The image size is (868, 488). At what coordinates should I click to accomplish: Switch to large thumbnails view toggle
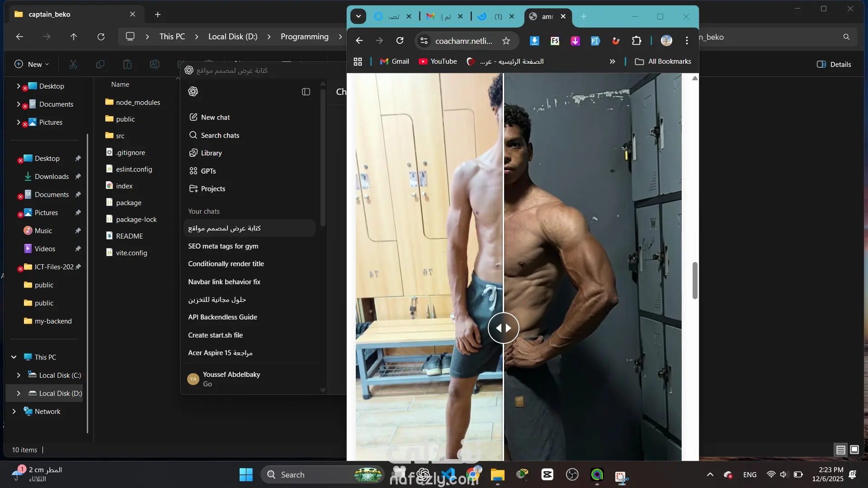pyautogui.click(x=854, y=450)
